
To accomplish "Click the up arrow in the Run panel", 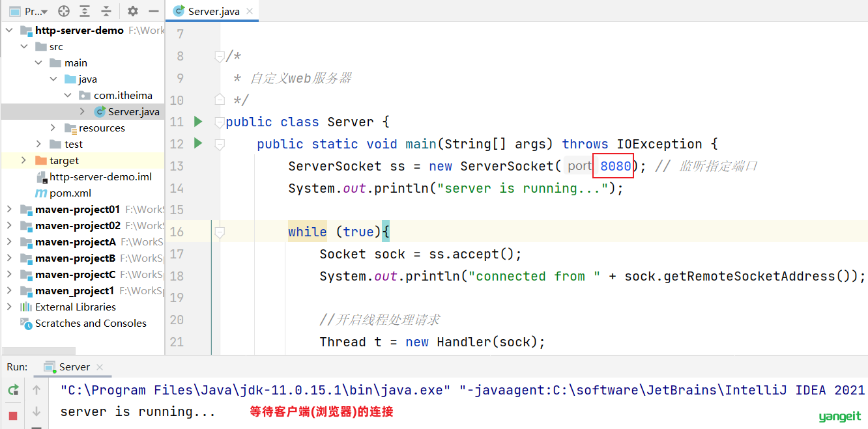I will (x=36, y=391).
